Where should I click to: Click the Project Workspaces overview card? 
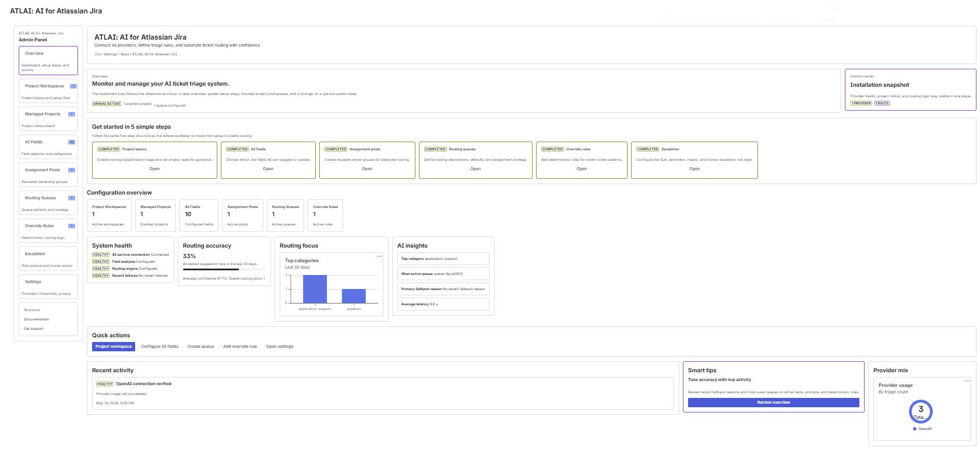109,216
